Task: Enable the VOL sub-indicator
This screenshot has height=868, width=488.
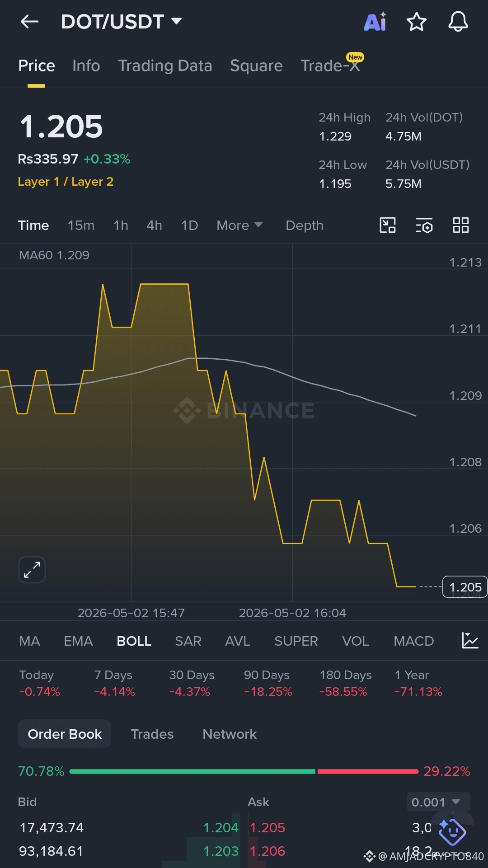Action: coord(355,641)
